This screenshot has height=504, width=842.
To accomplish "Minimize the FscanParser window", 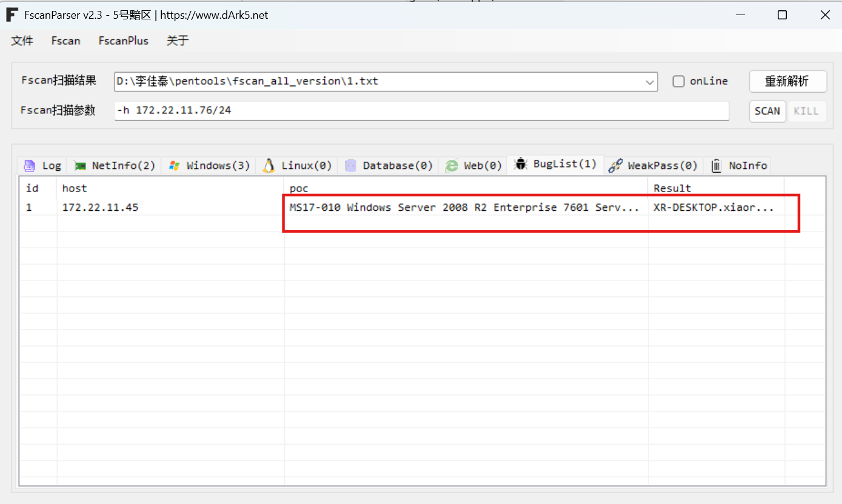I will coord(740,15).
